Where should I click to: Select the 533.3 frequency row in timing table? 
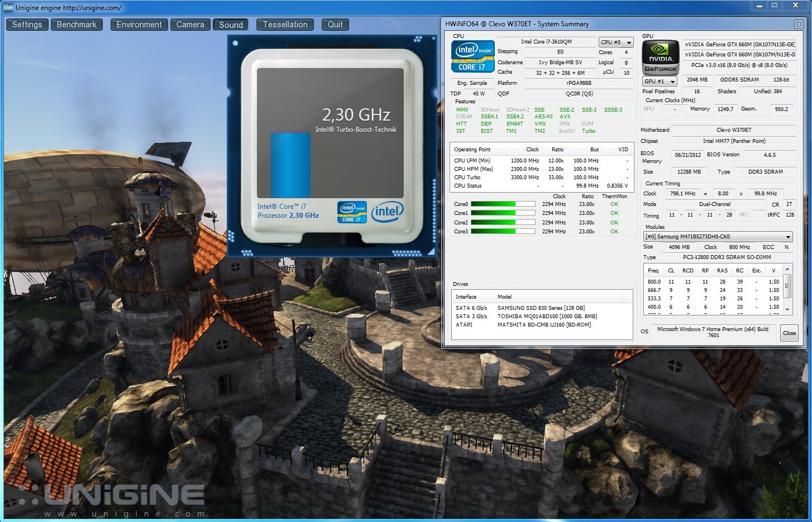pos(714,299)
